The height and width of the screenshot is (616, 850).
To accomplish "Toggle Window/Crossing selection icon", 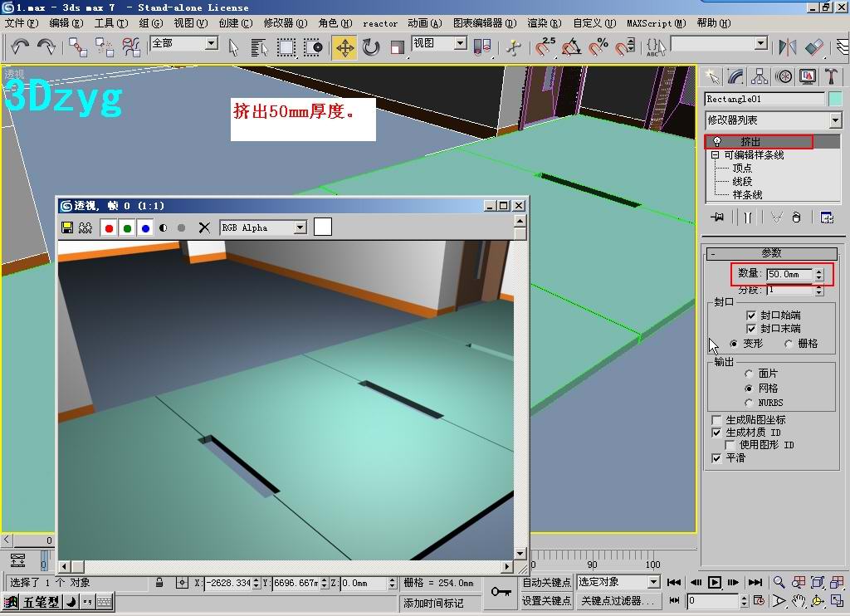I will [x=313, y=47].
